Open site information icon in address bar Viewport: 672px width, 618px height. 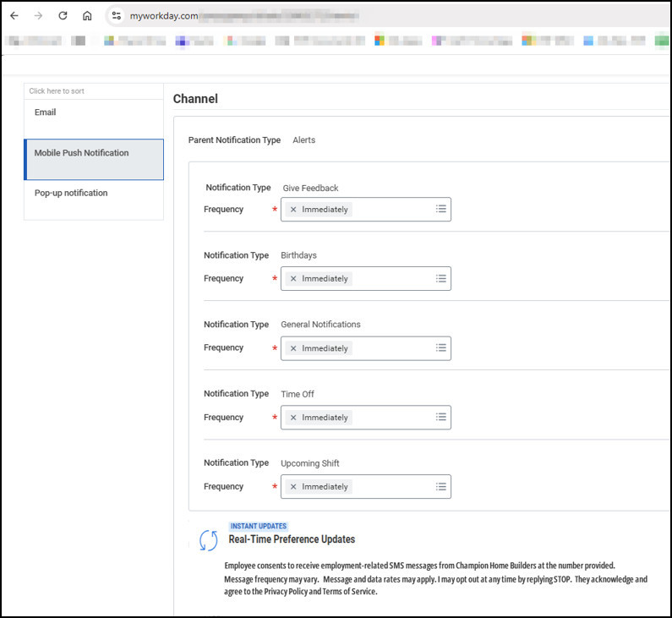[116, 16]
